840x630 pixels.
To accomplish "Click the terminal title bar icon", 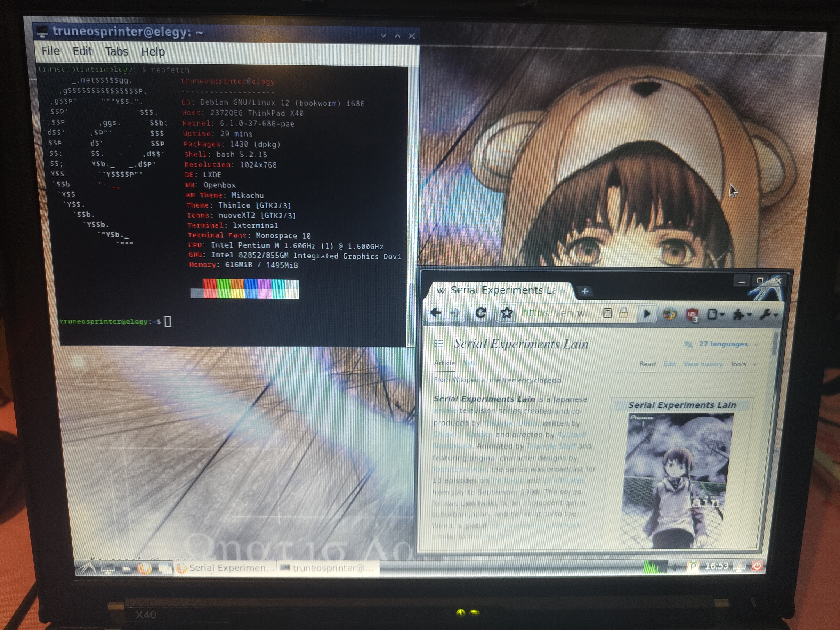I will 42,32.
